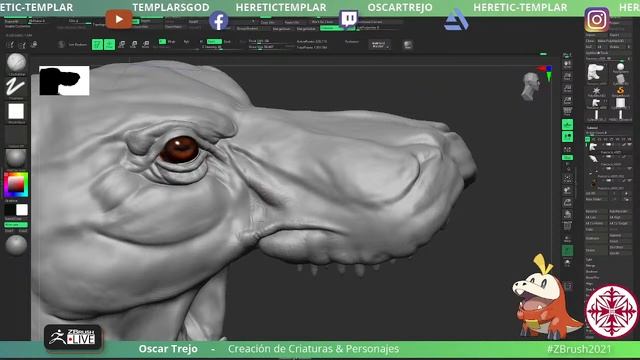Toggle the green Perspective button

coord(567,124)
